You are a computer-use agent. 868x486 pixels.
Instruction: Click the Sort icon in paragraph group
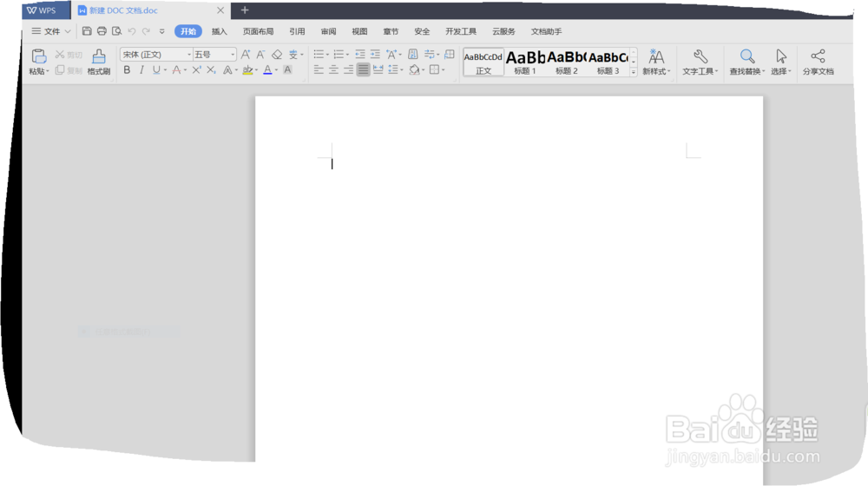413,55
